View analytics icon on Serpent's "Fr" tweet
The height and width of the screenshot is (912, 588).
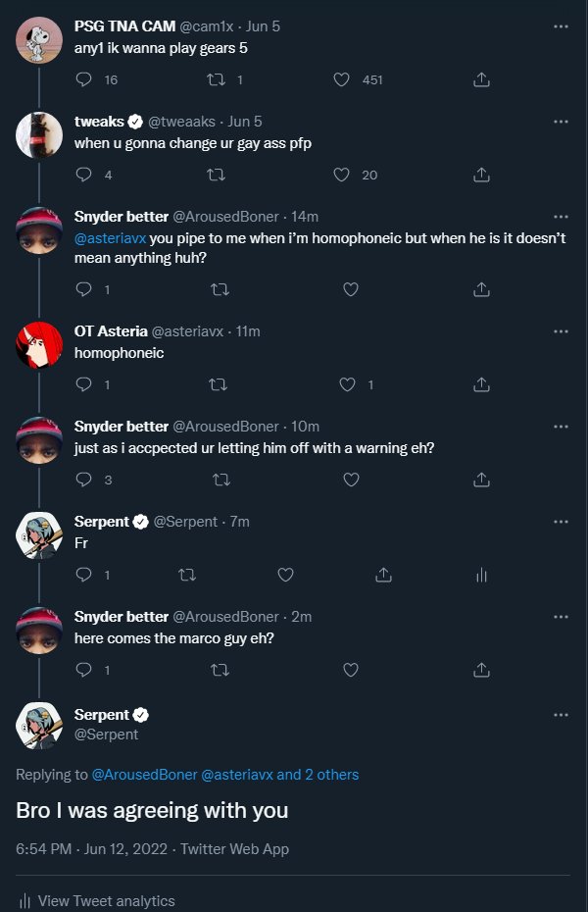[481, 575]
